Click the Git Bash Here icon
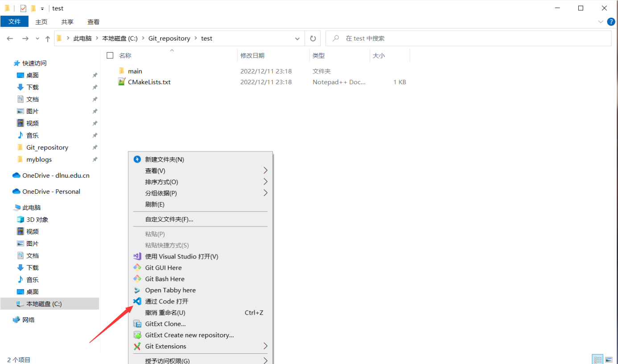This screenshot has width=618, height=364. coord(137,279)
